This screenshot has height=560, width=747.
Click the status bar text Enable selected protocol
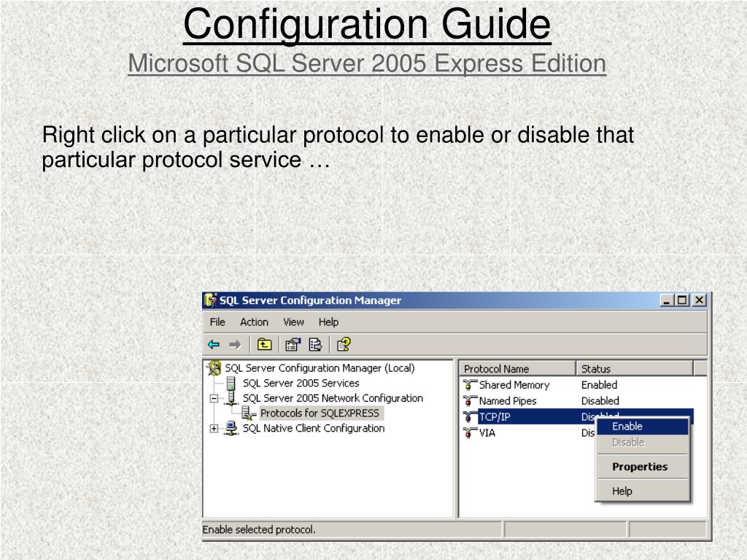point(259,529)
